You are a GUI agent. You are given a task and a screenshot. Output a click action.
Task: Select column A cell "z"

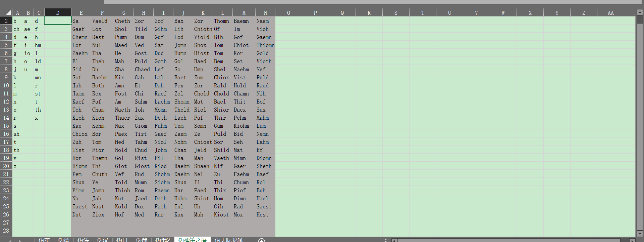click(17, 166)
